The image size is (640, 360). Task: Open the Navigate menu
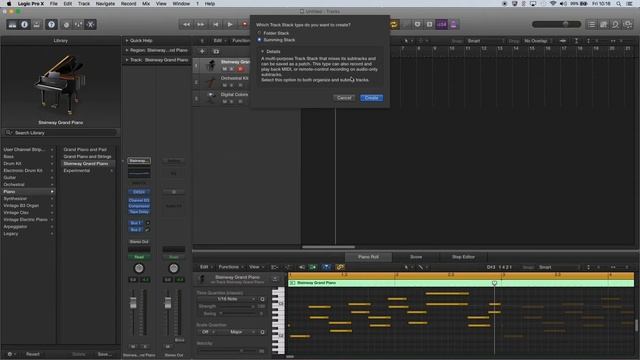(105, 4)
